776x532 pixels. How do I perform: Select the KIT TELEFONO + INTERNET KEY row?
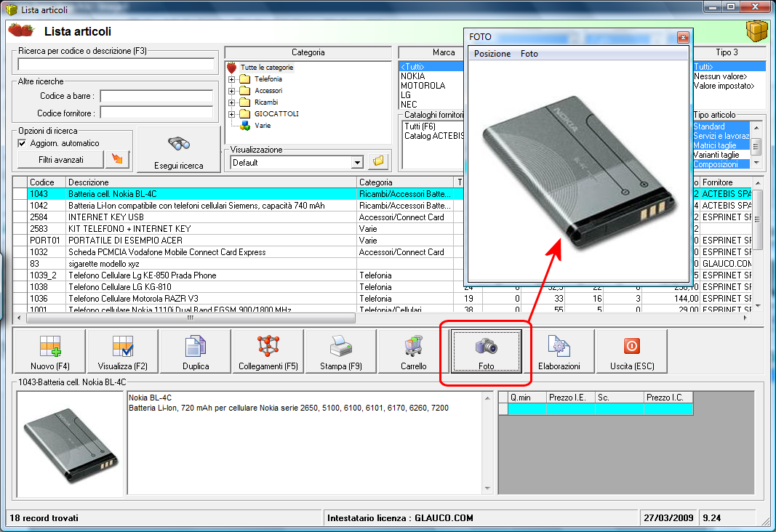click(238, 229)
